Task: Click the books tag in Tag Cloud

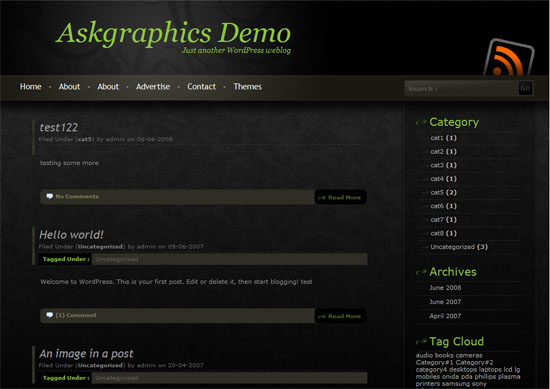Action: coord(444,355)
